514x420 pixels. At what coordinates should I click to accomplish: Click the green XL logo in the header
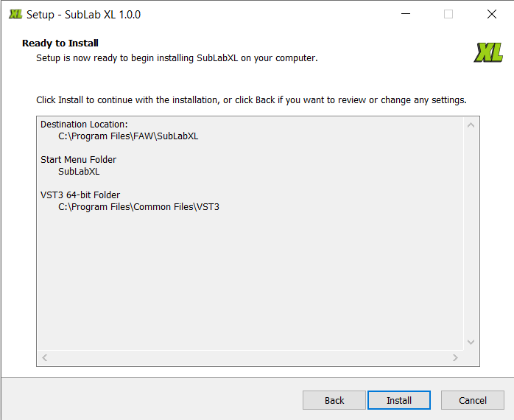click(x=489, y=52)
